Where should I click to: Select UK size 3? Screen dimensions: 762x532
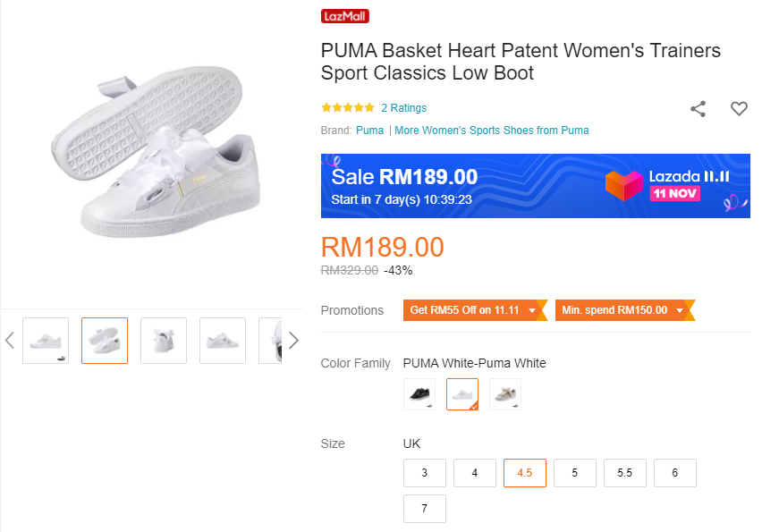click(425, 473)
